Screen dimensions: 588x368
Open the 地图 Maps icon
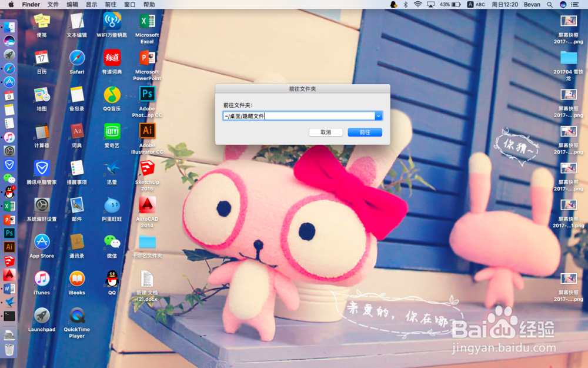coord(42,95)
